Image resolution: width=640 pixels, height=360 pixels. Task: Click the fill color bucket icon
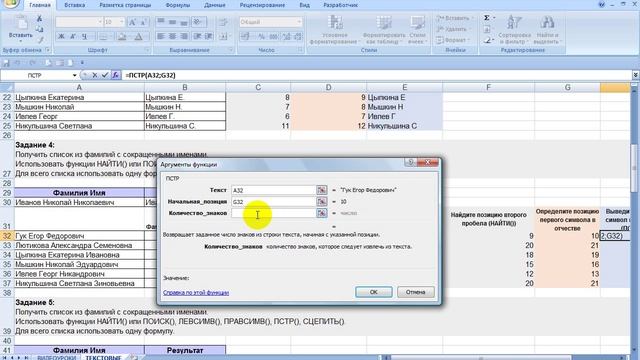coord(122,37)
